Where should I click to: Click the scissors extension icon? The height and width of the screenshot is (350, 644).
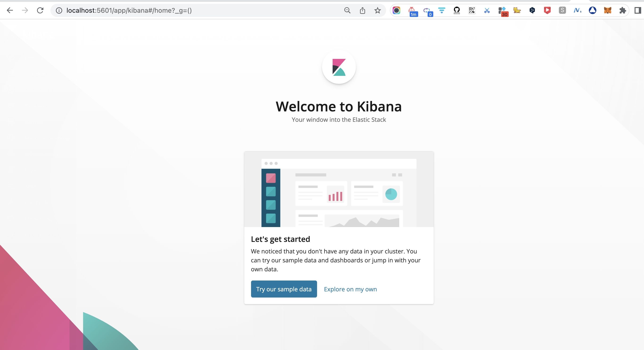point(487,10)
